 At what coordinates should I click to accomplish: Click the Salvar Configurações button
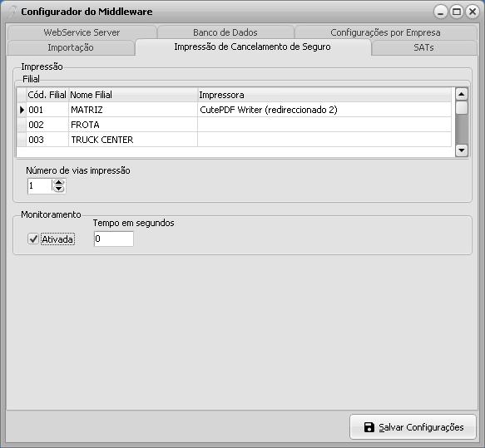tap(413, 427)
